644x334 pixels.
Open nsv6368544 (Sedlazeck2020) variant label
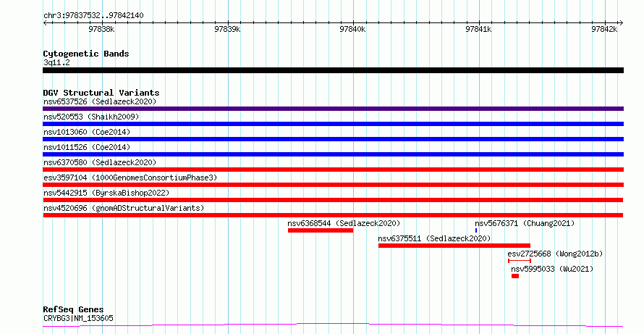click(x=344, y=223)
